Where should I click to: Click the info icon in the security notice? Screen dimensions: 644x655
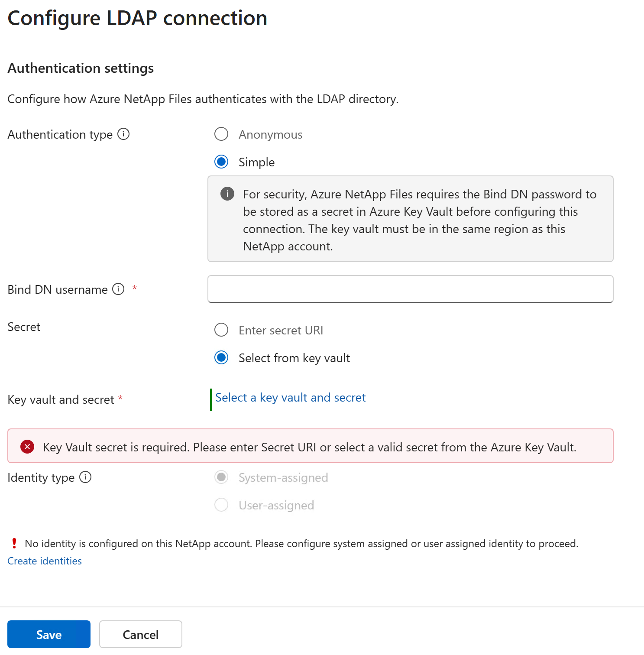click(227, 194)
